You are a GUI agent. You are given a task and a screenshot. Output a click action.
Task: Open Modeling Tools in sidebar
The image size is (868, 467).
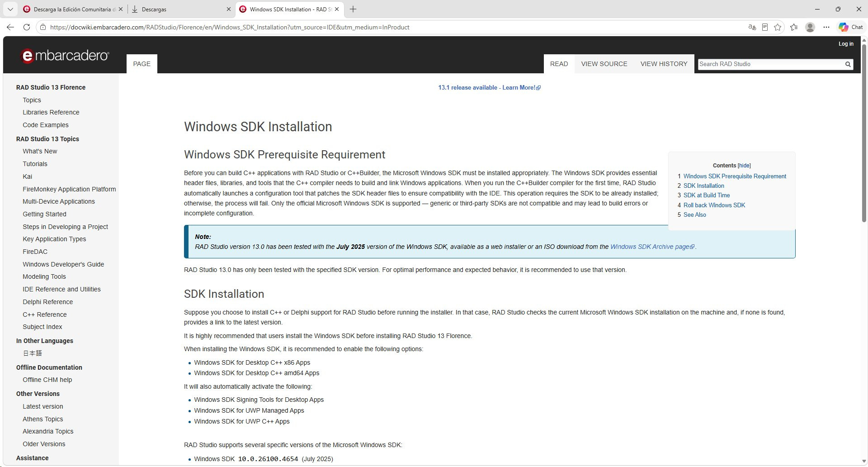(x=44, y=276)
